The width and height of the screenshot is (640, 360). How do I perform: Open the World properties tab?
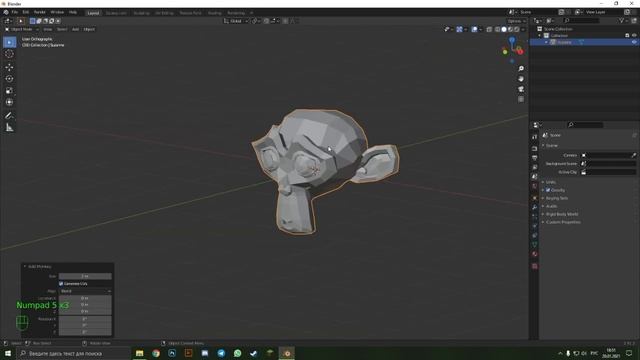535,187
